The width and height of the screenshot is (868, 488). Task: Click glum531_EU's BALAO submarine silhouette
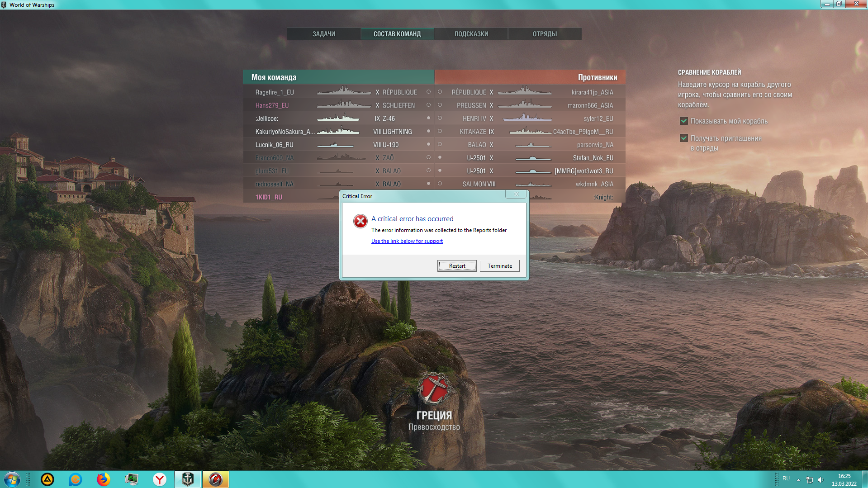tap(335, 171)
